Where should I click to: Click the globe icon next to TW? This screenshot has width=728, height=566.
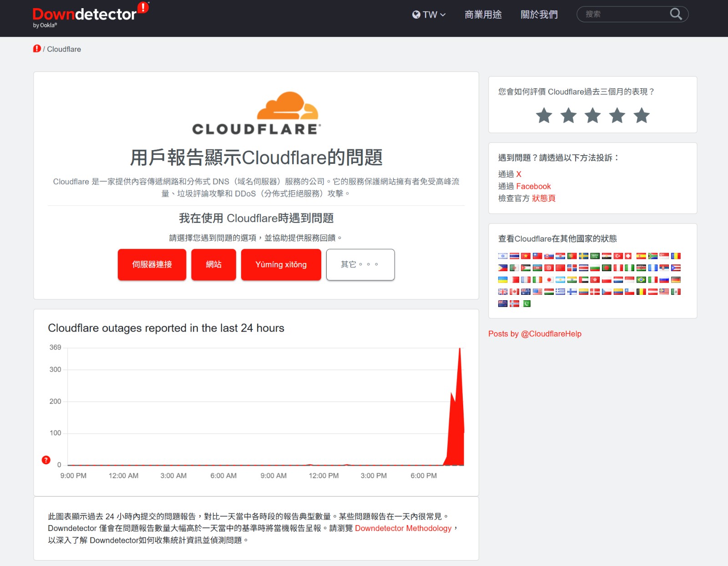coord(415,14)
